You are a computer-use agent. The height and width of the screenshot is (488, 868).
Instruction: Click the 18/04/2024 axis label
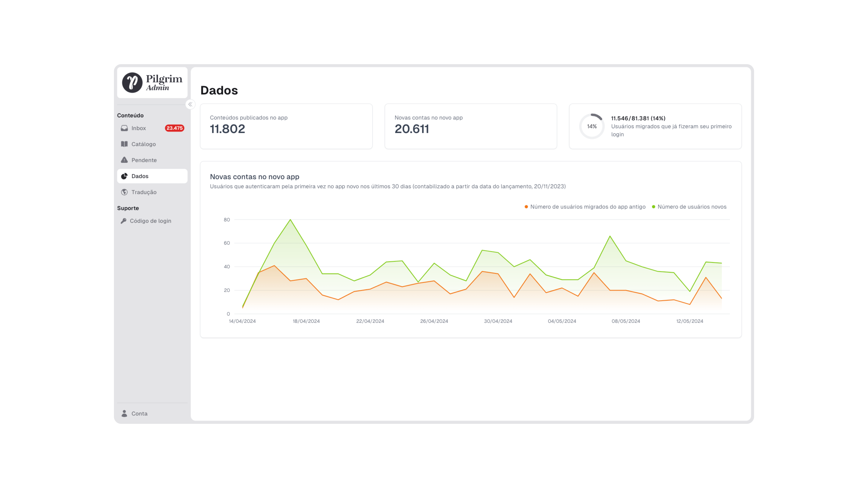[306, 321]
